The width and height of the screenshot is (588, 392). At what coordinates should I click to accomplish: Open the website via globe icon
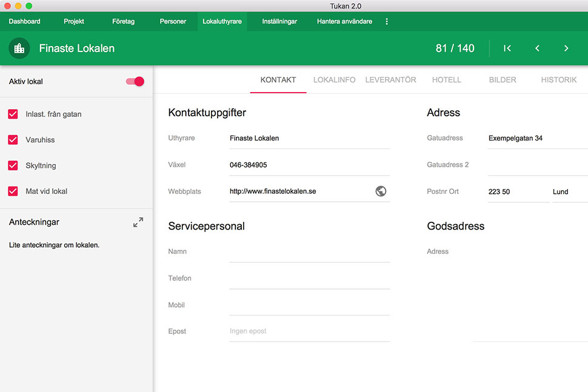[381, 191]
